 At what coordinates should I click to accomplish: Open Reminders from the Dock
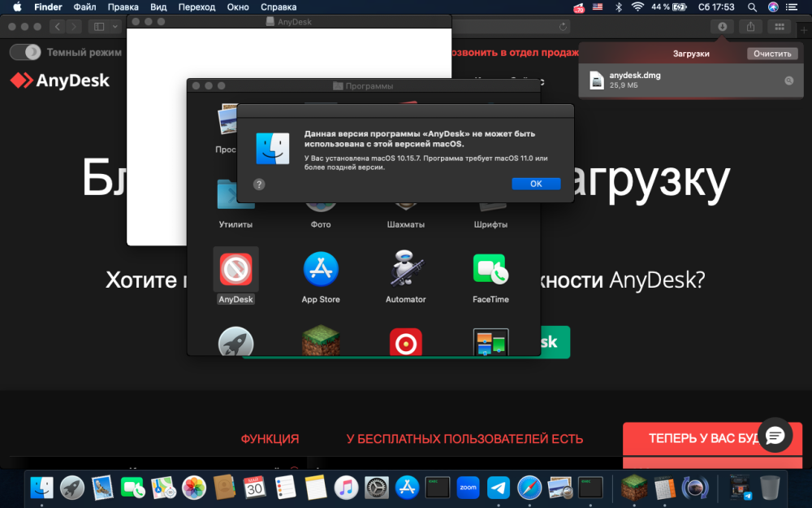[x=285, y=488]
